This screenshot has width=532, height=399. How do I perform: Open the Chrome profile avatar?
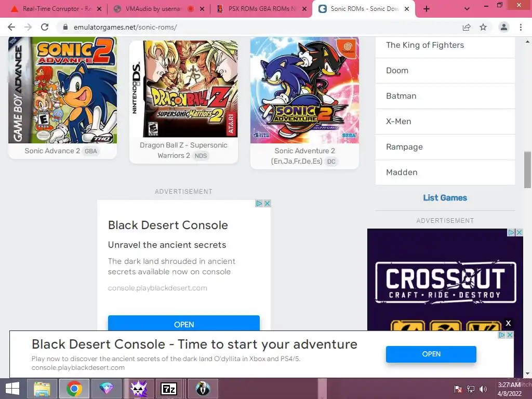coord(504,27)
